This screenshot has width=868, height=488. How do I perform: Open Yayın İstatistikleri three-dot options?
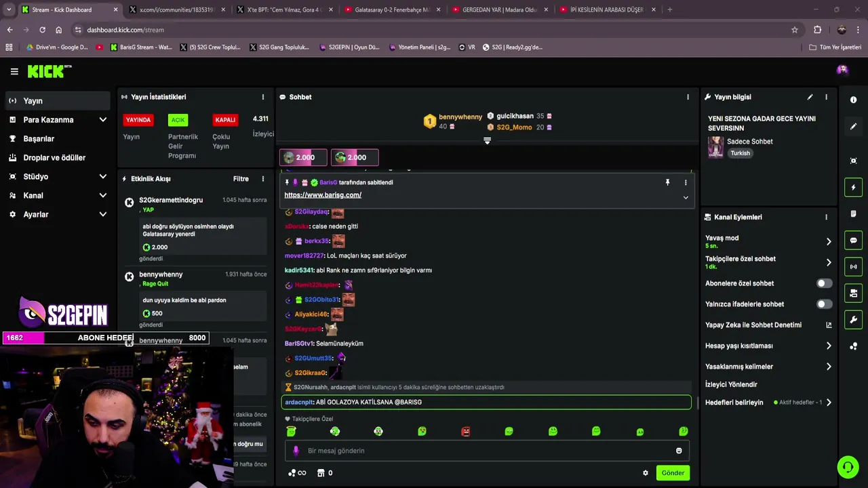pyautogui.click(x=263, y=97)
